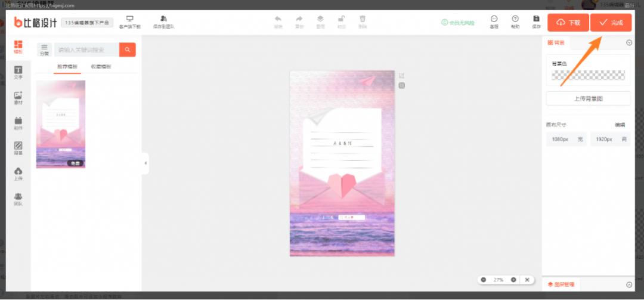The height and width of the screenshot is (300, 644).
Task: Open the stickers panel with calendar-like icon
Action: pyautogui.click(x=18, y=123)
